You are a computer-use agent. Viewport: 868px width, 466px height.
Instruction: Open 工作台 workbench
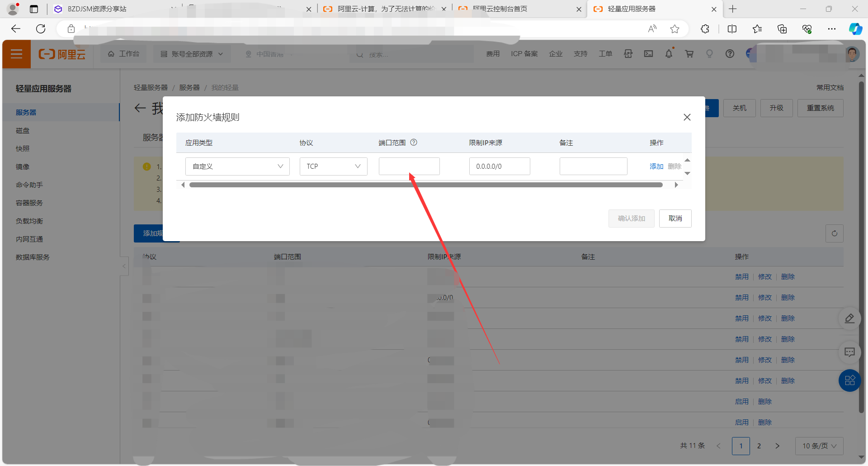[x=123, y=54]
